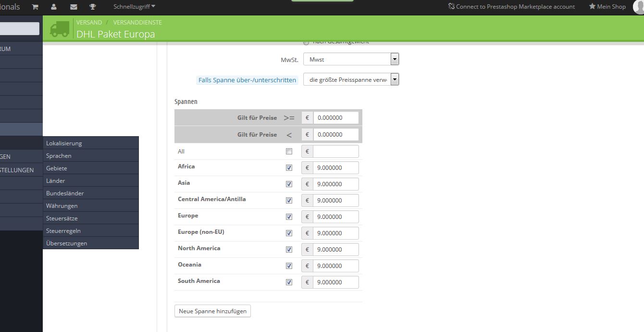Open Bundesländer submenu item
Image resolution: width=644 pixels, height=332 pixels.
coord(91,193)
